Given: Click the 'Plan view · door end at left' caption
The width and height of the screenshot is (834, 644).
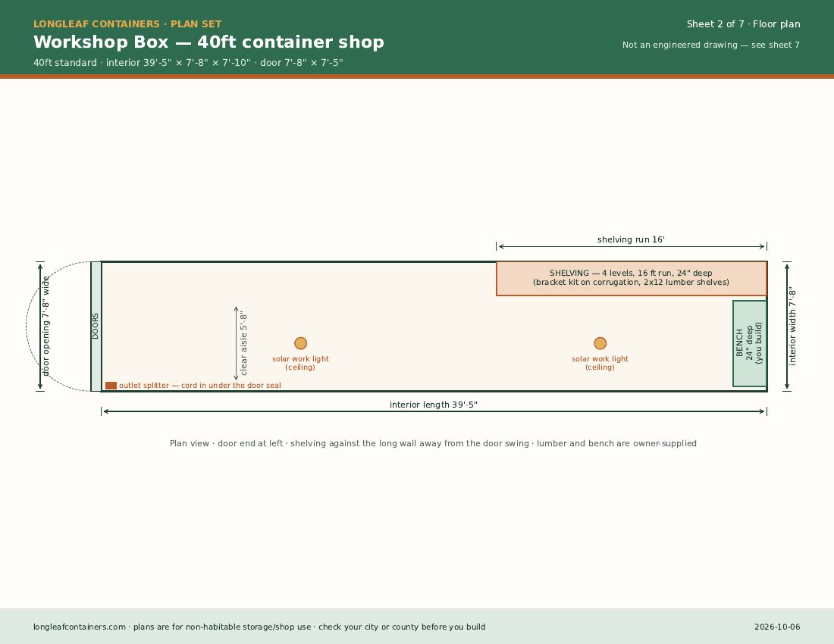Looking at the screenshot, I should tap(433, 443).
